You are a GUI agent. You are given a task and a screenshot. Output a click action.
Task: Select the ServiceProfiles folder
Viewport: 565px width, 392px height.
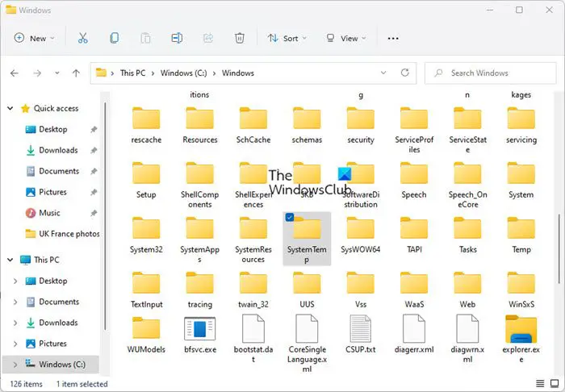click(414, 131)
